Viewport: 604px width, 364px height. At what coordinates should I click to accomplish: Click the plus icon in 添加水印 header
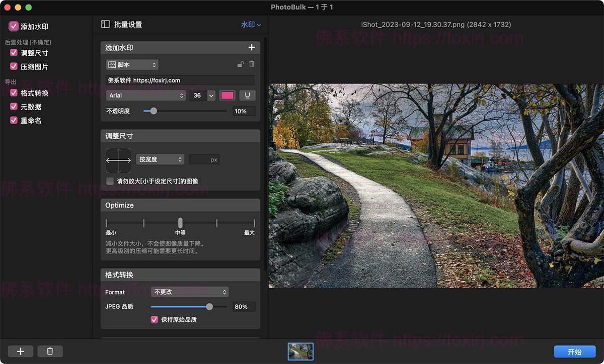pos(252,48)
